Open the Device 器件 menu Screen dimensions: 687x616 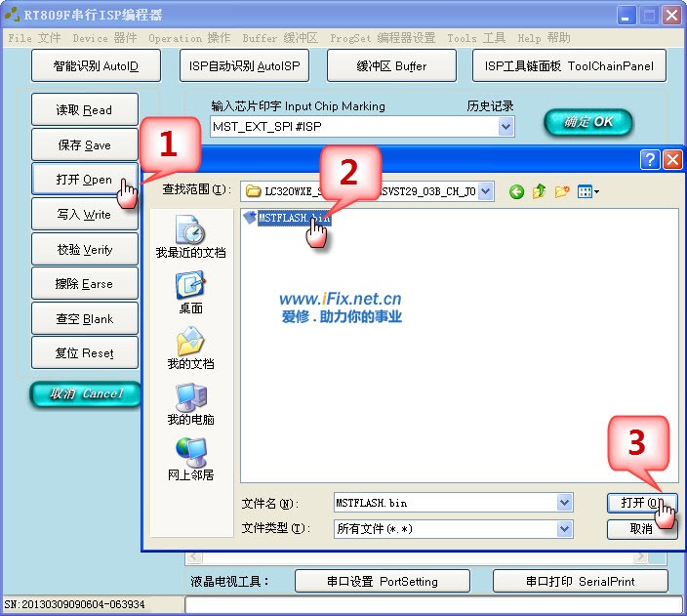104,38
